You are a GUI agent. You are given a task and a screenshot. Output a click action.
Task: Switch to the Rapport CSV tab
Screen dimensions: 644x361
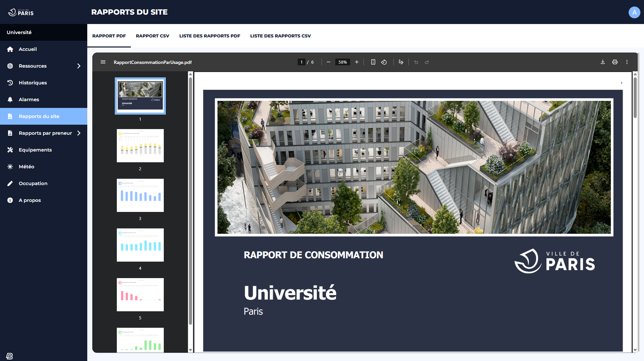point(152,36)
